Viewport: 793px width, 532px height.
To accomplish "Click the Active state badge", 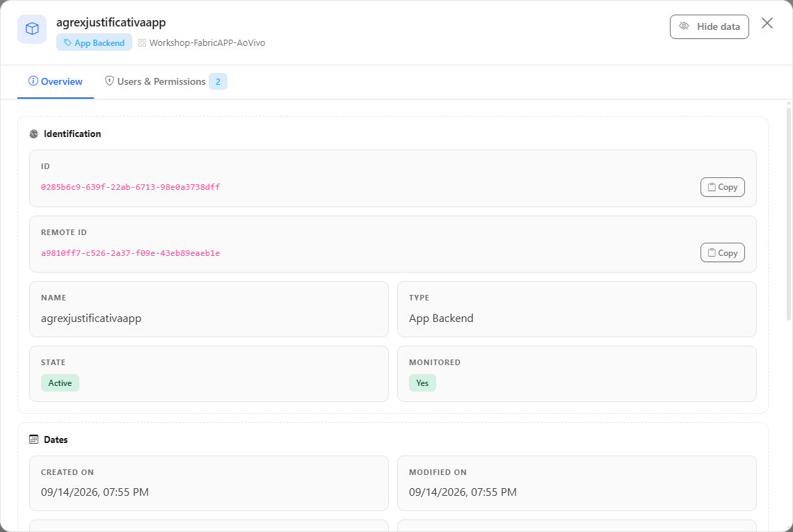I will (61, 382).
